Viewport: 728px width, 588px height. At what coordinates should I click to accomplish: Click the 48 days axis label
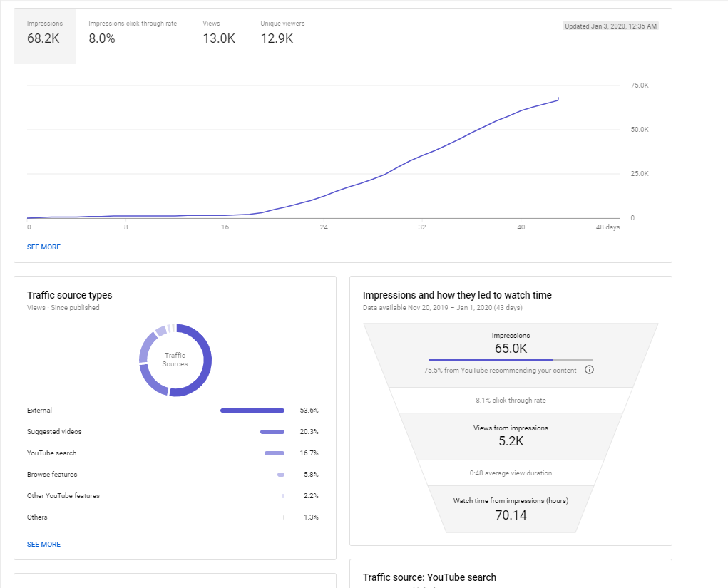pos(607,227)
